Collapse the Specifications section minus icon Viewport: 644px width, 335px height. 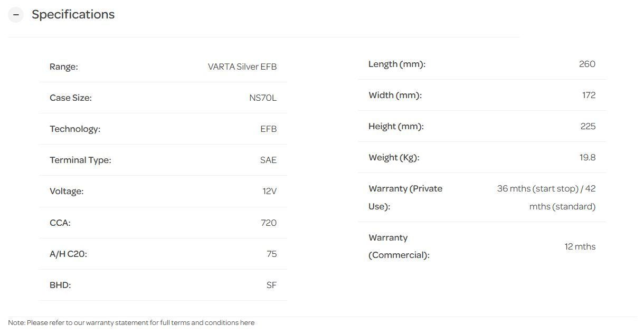tap(16, 15)
